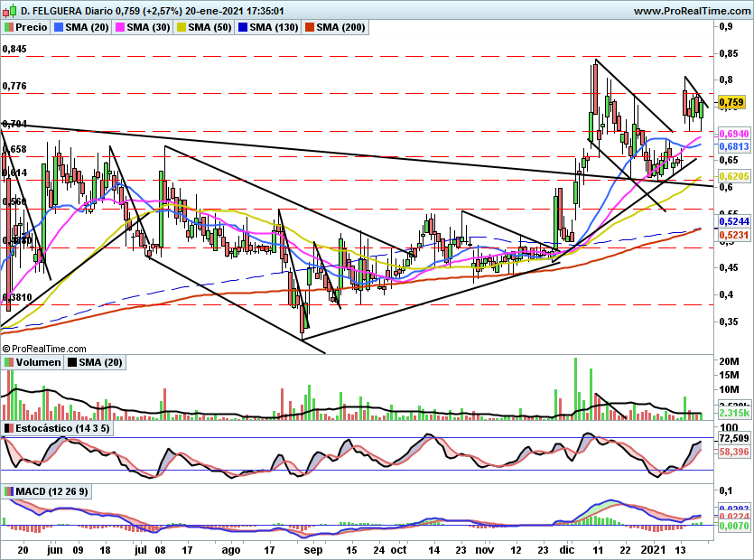Click the 2021 marker on the time axis

(653, 550)
